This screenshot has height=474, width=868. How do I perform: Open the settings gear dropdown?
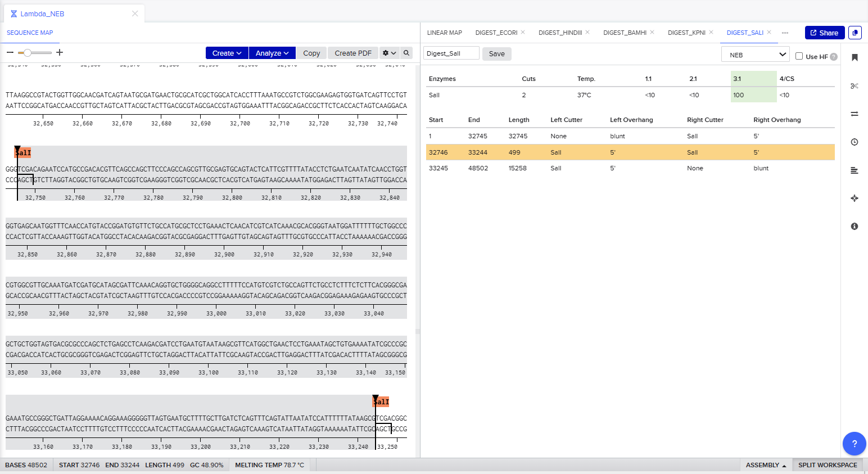[x=389, y=53]
